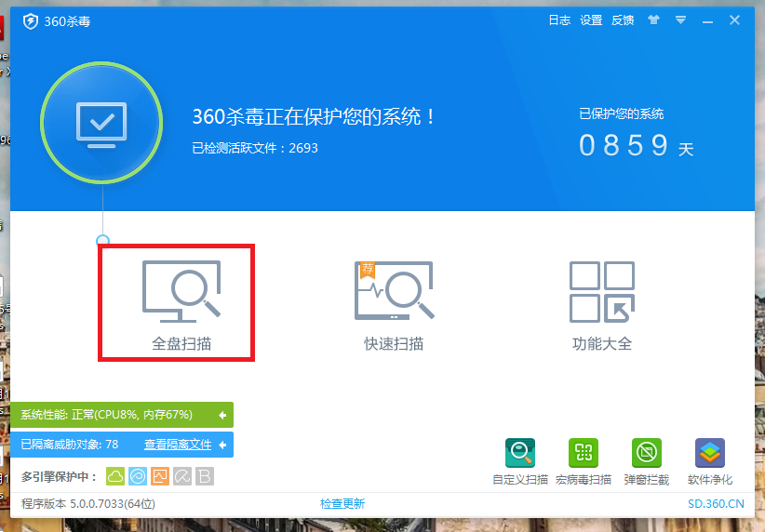Image resolution: width=765 pixels, height=532 pixels.
Task: Collapse the 已隔离威胁对象 blue bar arrow
Action: pos(222,445)
